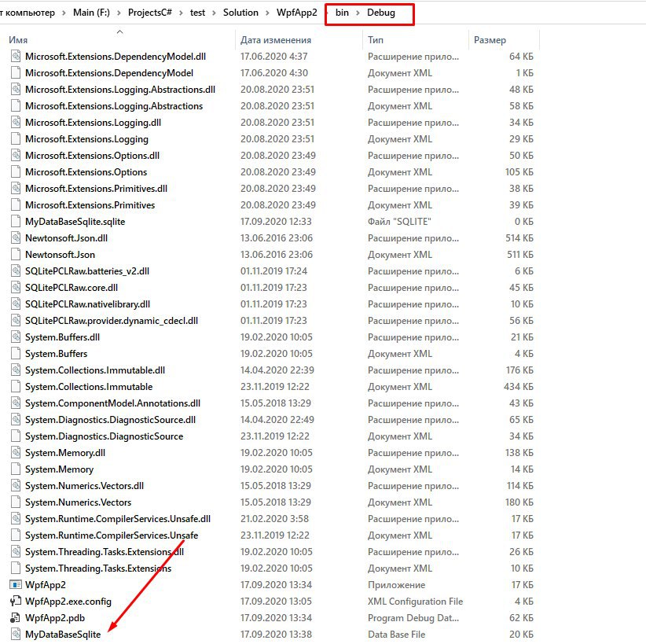The image size is (646, 644).
Task: Sort files by Имя column
Action: point(18,40)
